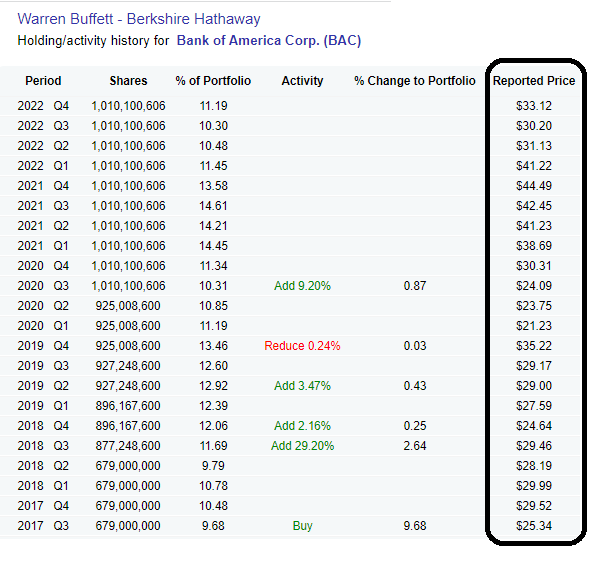The height and width of the screenshot is (562, 616).
Task: Open the Bank of America Corp. (BAC) link
Action: click(269, 40)
